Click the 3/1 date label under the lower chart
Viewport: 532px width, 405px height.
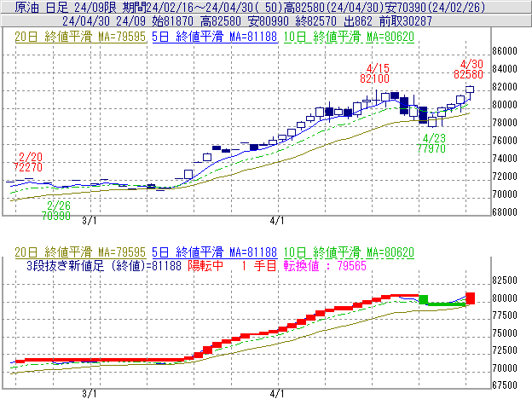90,394
